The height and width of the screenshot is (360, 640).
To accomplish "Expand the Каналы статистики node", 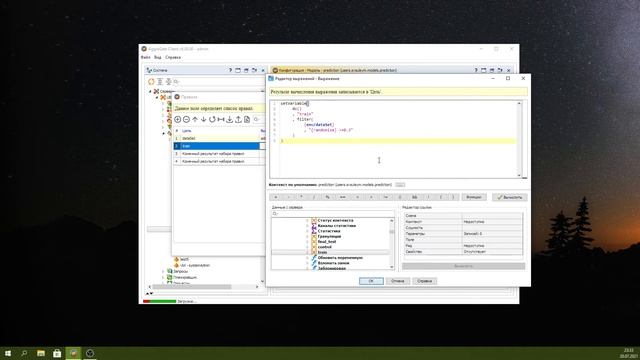I will [x=307, y=226].
